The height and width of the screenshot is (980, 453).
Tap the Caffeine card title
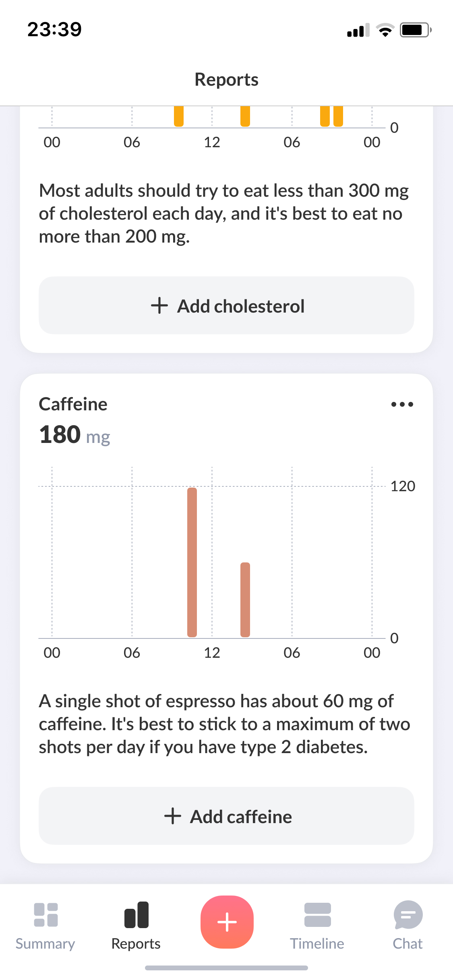pyautogui.click(x=73, y=404)
